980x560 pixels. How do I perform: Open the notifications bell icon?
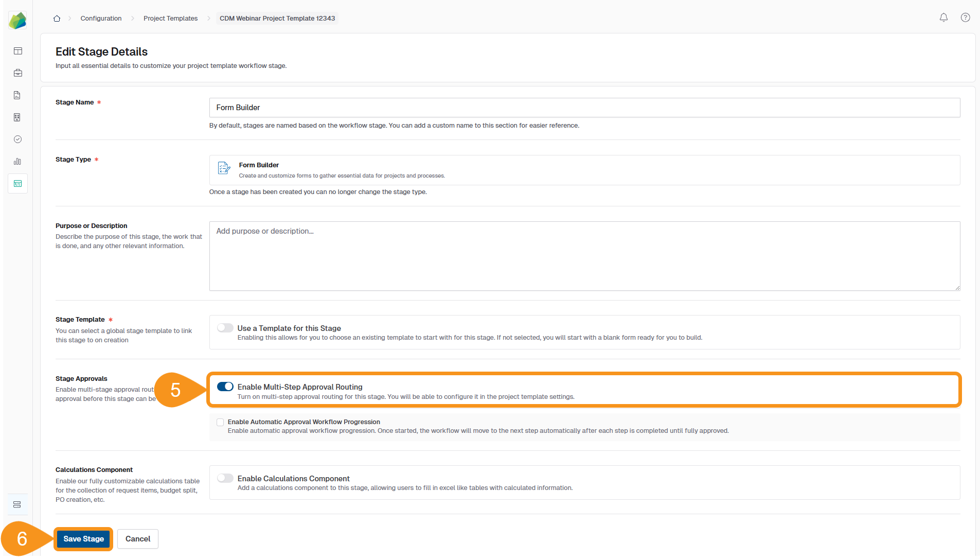pyautogui.click(x=943, y=17)
